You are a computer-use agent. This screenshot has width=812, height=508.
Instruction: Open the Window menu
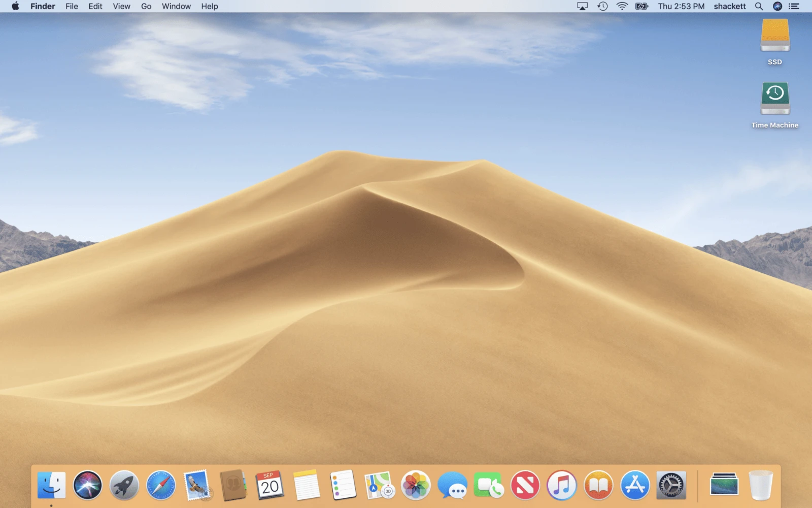click(x=176, y=6)
